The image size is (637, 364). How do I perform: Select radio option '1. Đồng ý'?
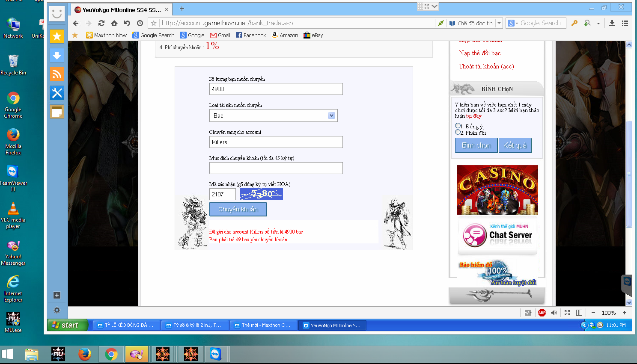(458, 126)
